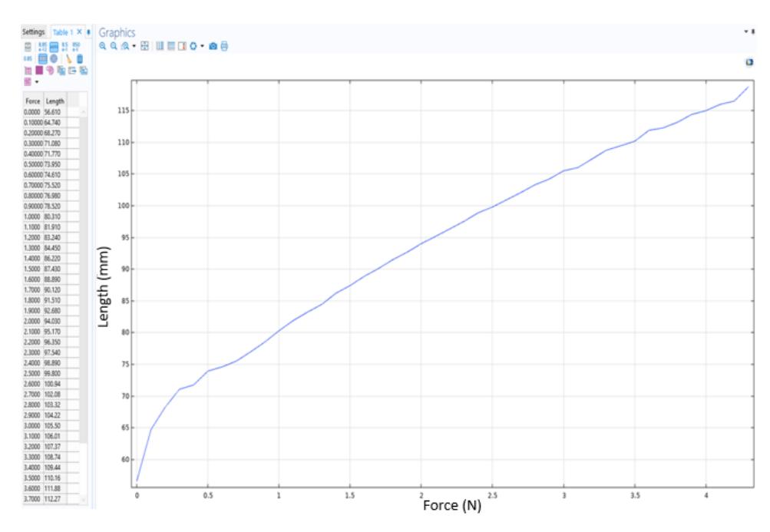Select the Length cell 68.270
770x532 pixels.
click(x=55, y=133)
